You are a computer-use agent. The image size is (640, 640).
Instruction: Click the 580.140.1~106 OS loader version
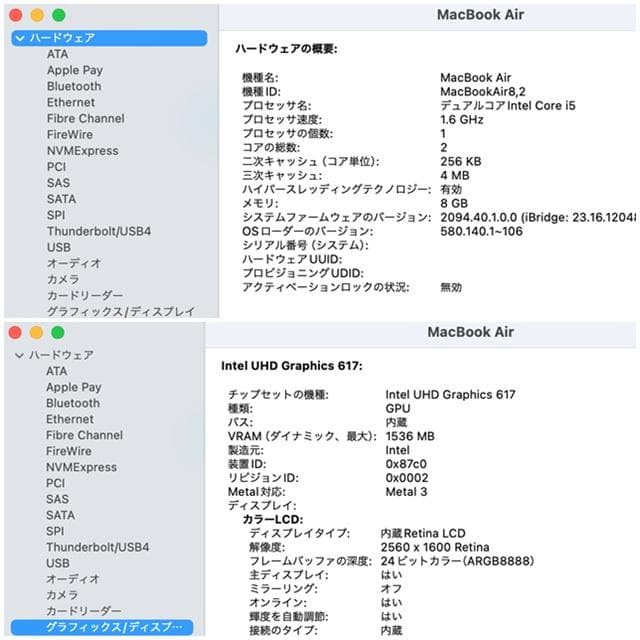481,231
